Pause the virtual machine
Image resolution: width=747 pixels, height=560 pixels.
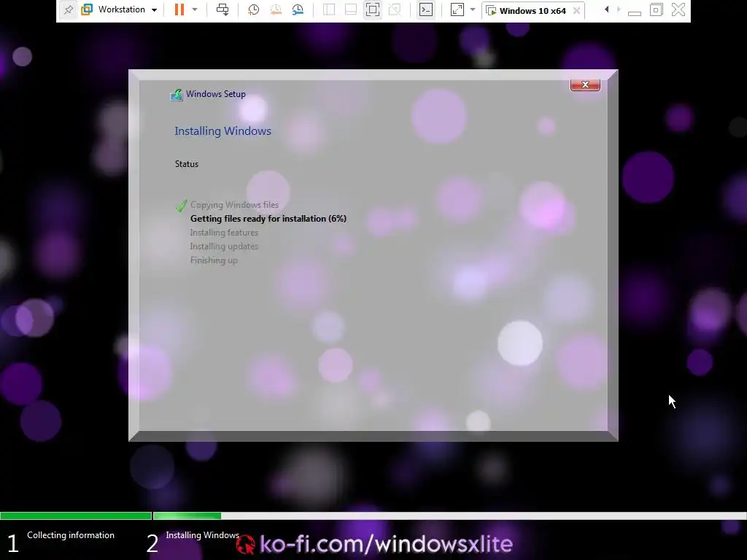point(179,9)
